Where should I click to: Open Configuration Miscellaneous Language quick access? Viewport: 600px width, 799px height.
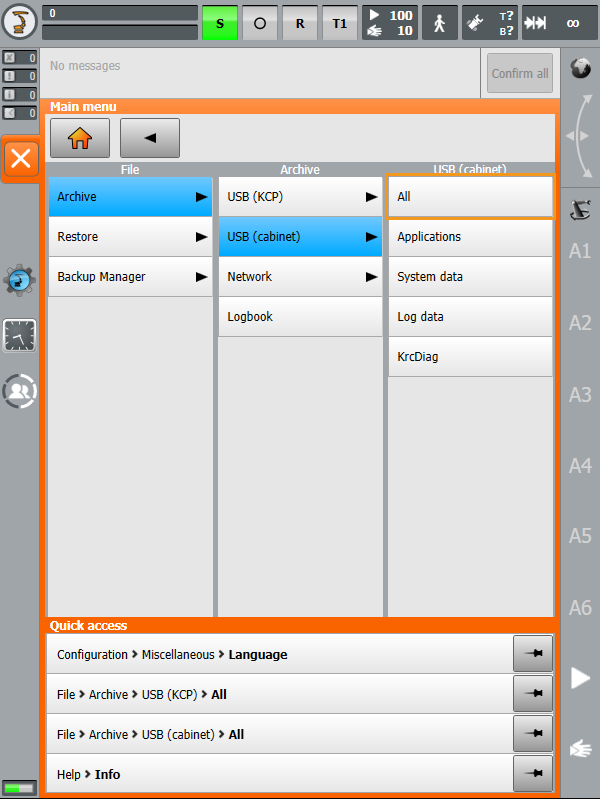click(x=279, y=654)
